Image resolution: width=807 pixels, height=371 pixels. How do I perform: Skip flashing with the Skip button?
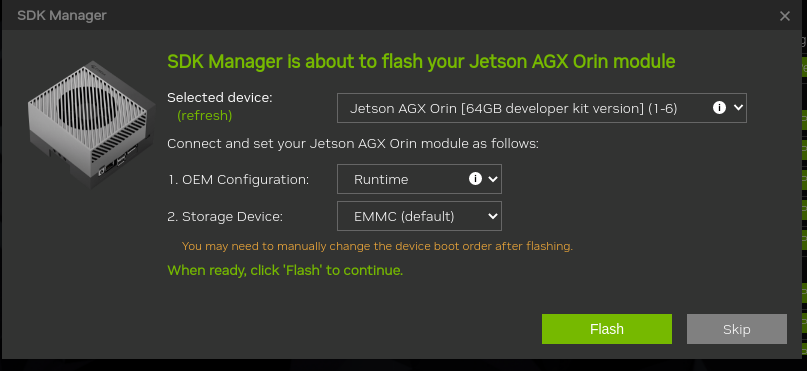click(x=736, y=329)
